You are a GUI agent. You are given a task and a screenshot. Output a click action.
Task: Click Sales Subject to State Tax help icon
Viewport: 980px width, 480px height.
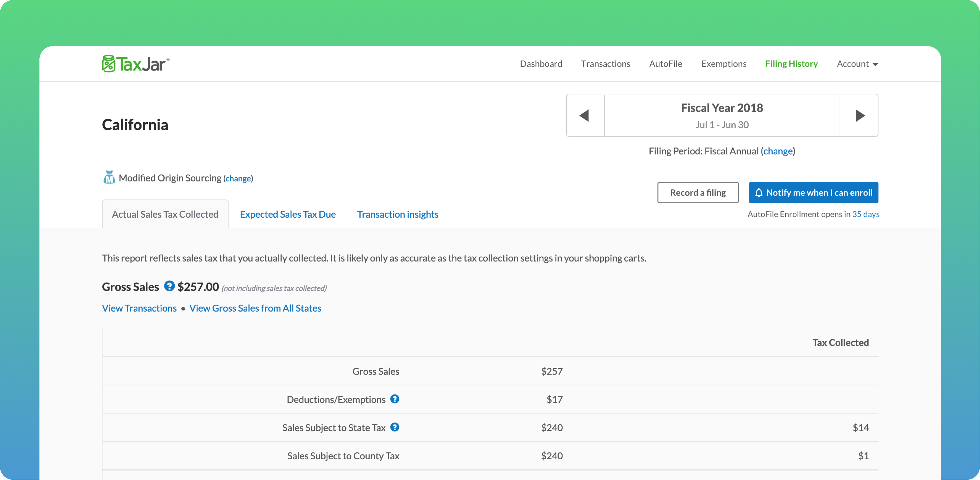395,427
